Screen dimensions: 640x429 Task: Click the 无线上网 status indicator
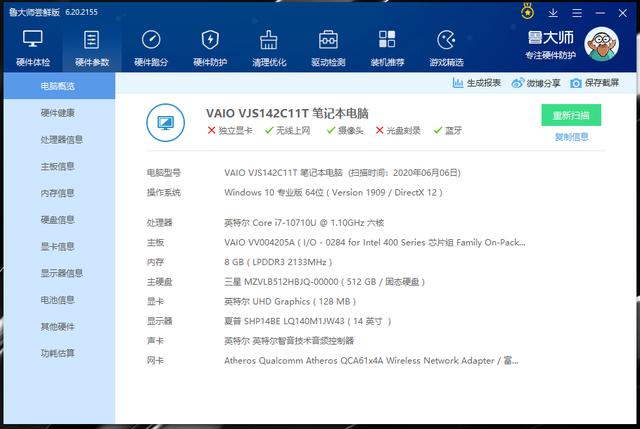[x=287, y=130]
